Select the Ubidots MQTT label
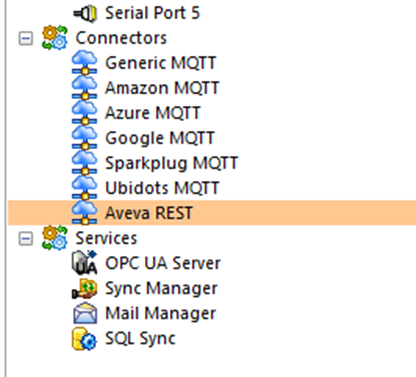 pos(162,188)
